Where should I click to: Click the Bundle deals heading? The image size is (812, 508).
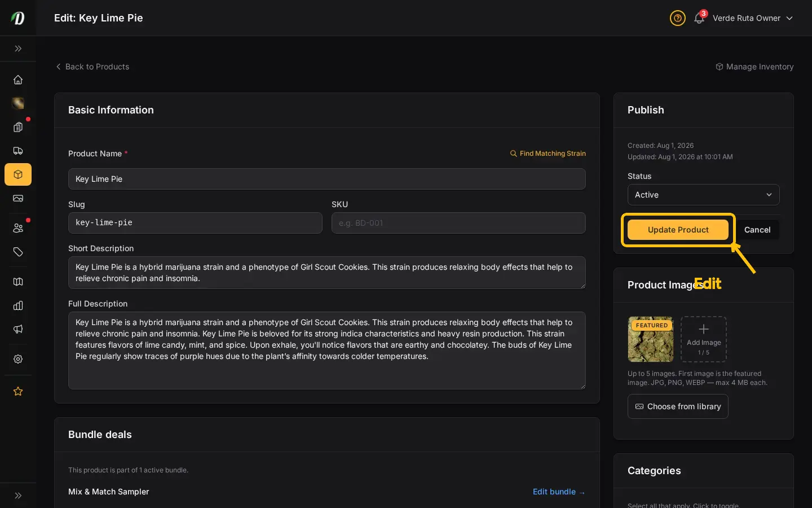(x=100, y=435)
